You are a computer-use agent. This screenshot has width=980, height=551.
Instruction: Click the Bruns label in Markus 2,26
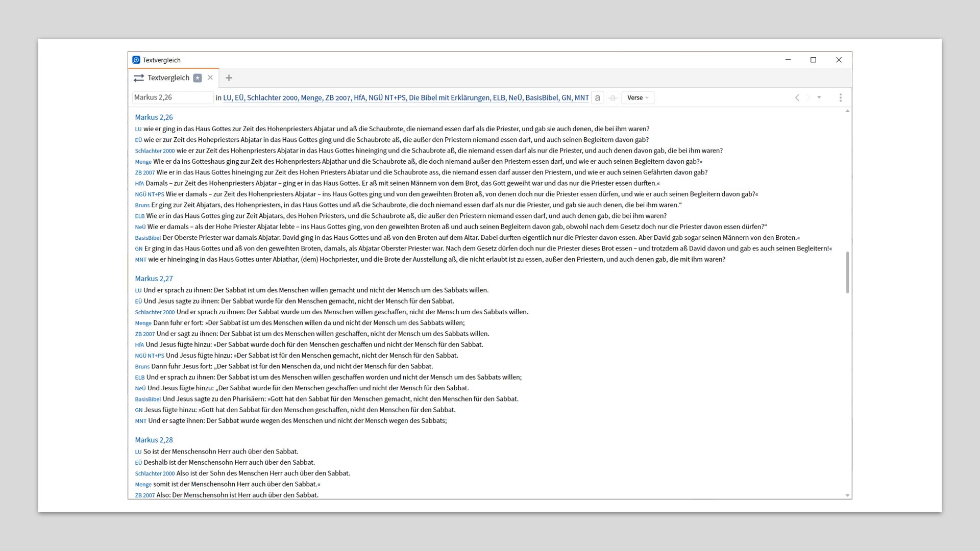[142, 205]
